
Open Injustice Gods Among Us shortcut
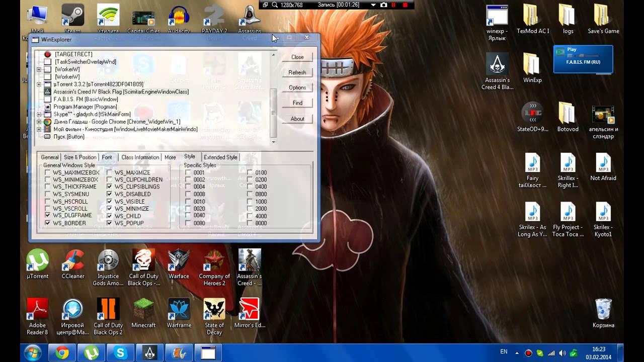(x=108, y=267)
